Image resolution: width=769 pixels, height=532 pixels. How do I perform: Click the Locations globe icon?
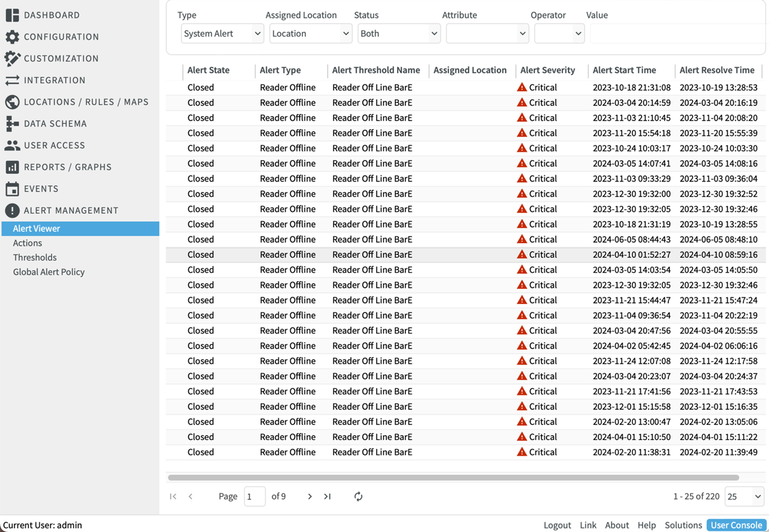click(x=12, y=102)
